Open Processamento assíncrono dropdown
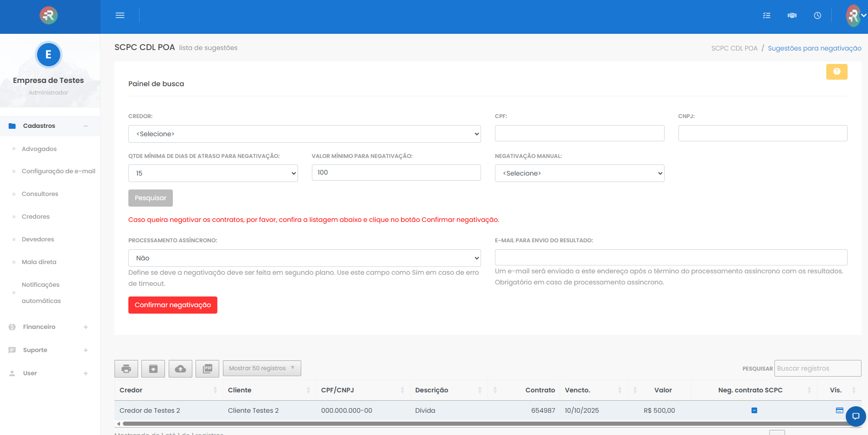This screenshot has height=435, width=868. coord(304,258)
